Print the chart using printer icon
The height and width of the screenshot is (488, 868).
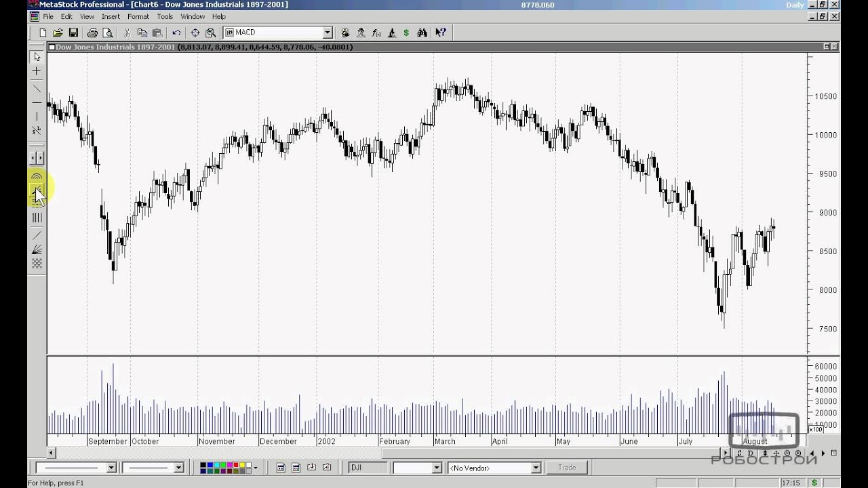pos(92,33)
